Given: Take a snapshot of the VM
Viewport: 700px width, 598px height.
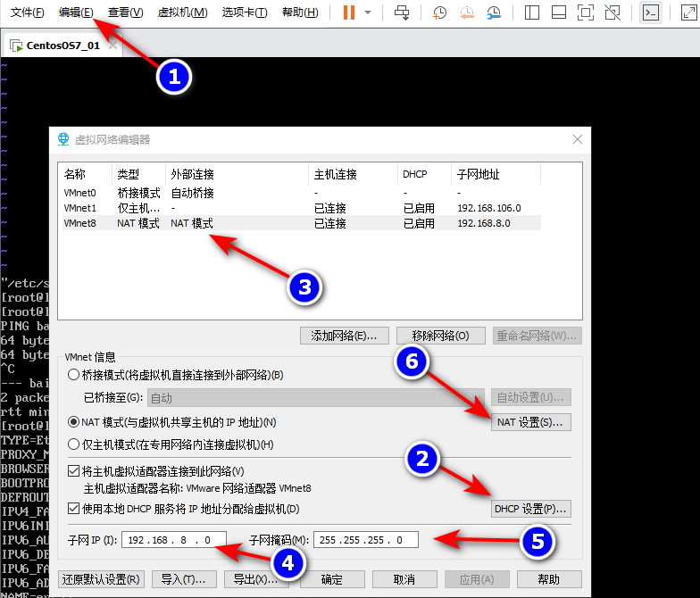Looking at the screenshot, I should (x=439, y=12).
